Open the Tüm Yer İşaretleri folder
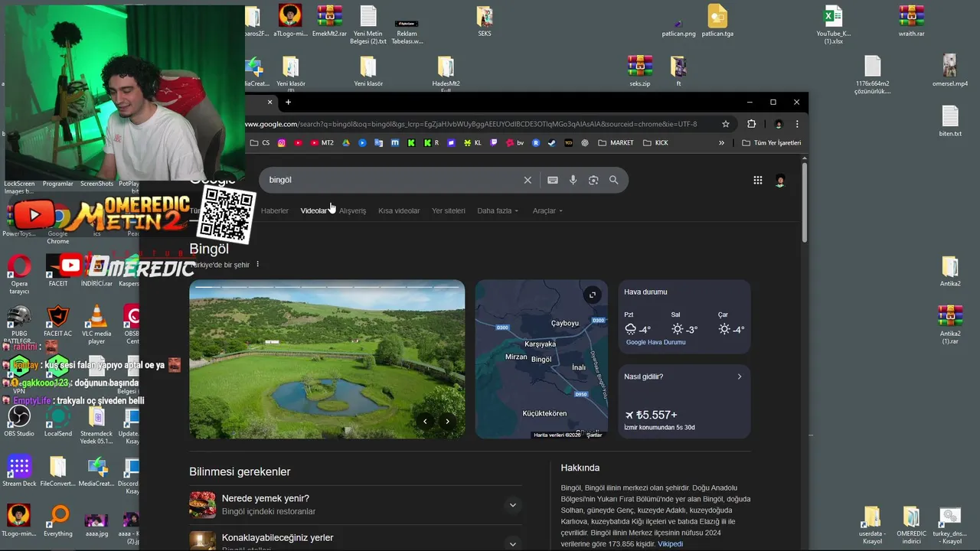 [772, 142]
